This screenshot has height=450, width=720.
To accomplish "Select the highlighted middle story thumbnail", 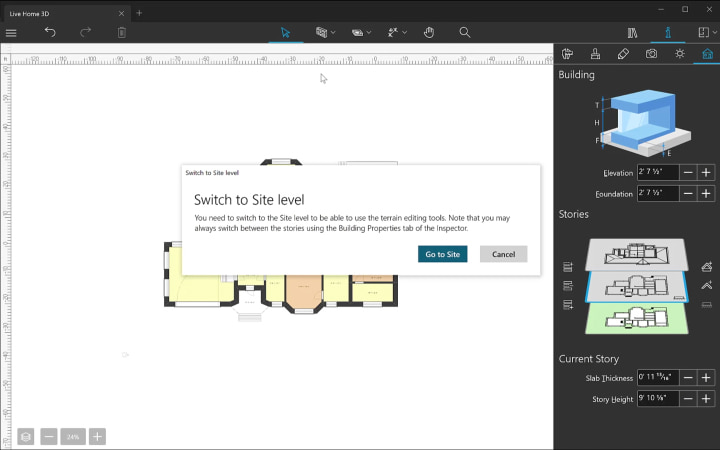I will coord(636,287).
